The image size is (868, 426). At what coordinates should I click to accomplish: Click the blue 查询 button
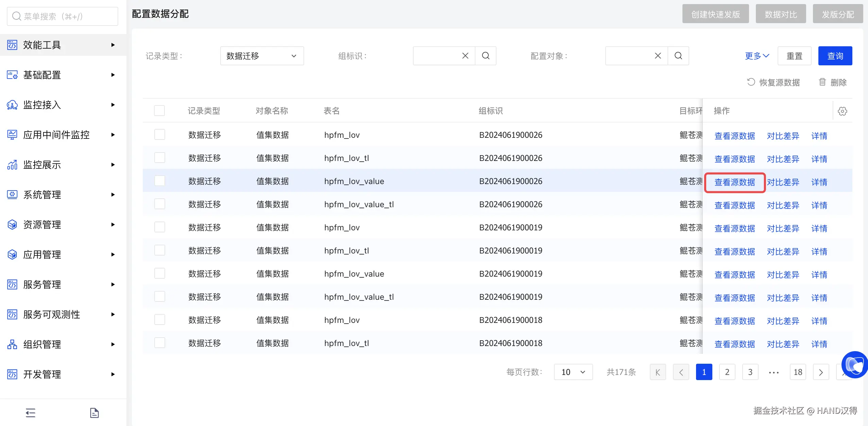point(835,56)
